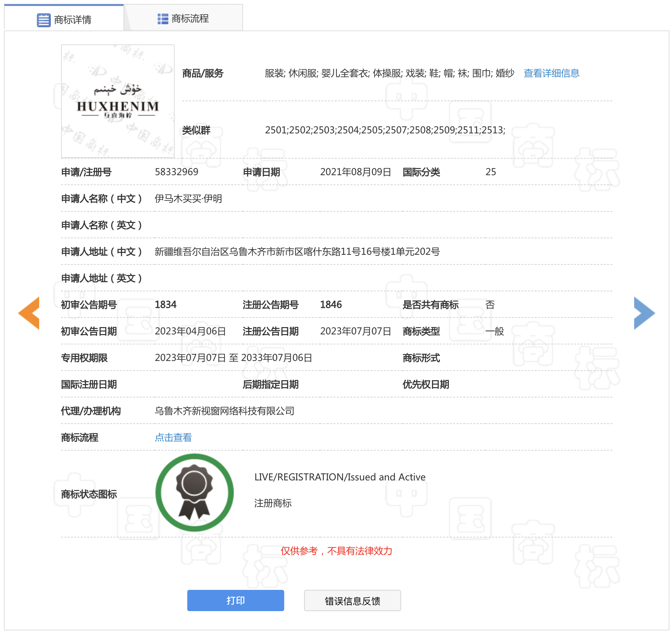Select registration announcement date 2023年07月07日

355,331
